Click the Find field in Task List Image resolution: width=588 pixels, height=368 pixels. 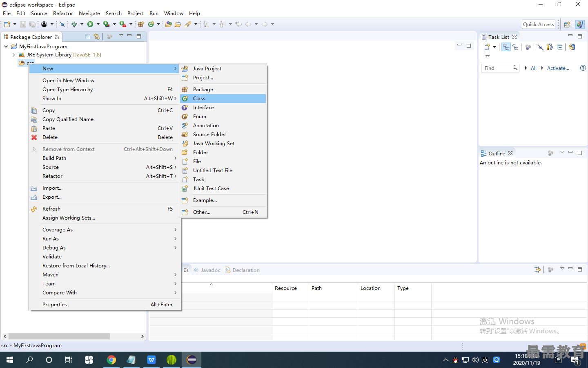(x=500, y=68)
